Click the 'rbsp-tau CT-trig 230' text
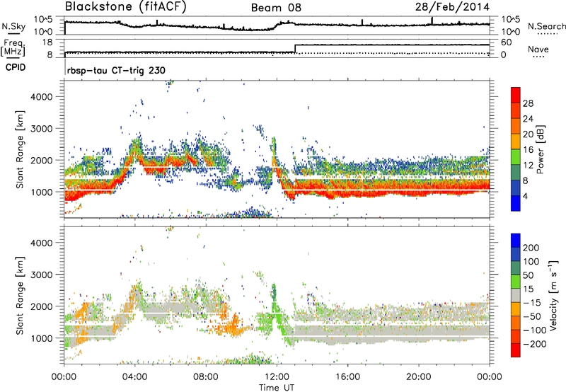The height and width of the screenshot is (392, 566). 116,70
